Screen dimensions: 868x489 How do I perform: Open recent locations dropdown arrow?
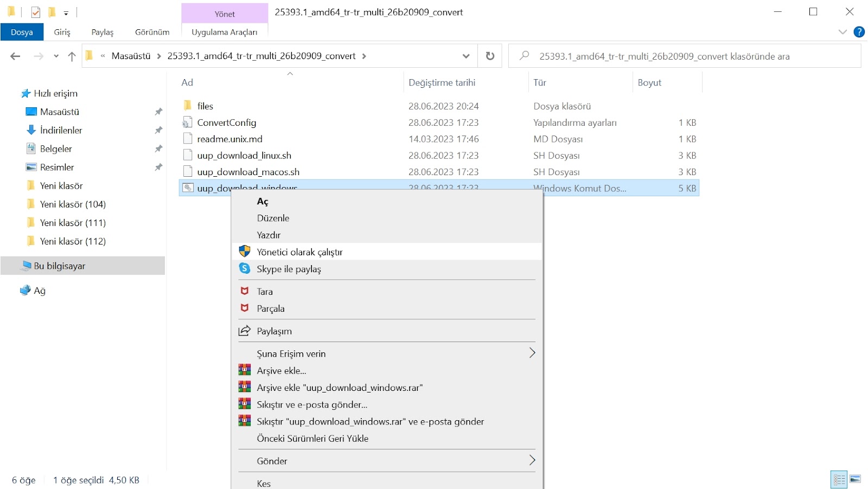click(56, 56)
